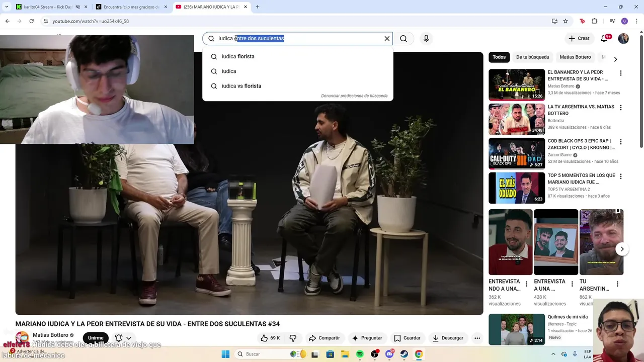The width and height of the screenshot is (644, 362).
Task: Open the Tp extension icon
Action: point(582,21)
